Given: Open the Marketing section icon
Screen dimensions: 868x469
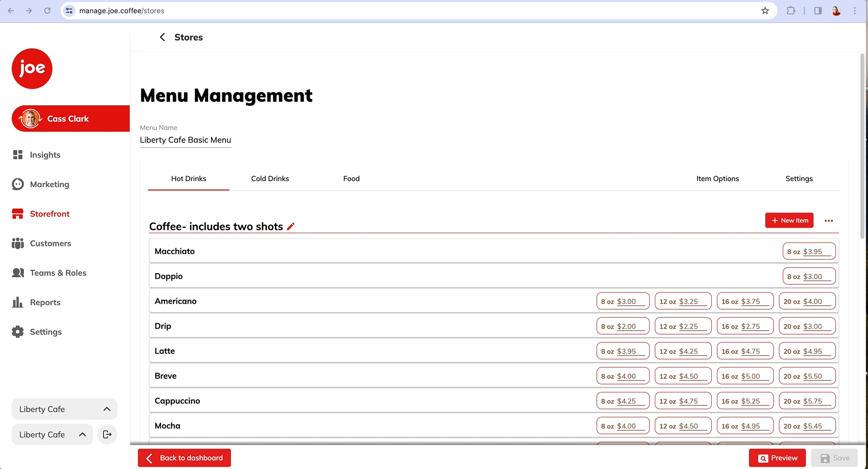Looking at the screenshot, I should 18,184.
